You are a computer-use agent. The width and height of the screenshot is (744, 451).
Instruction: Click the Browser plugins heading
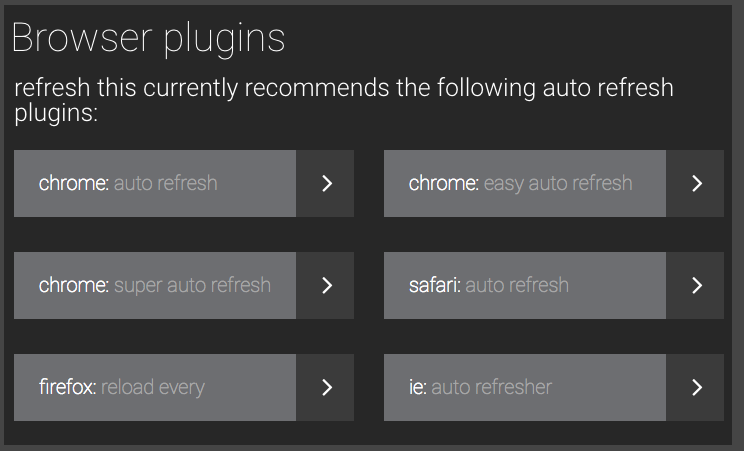[148, 38]
